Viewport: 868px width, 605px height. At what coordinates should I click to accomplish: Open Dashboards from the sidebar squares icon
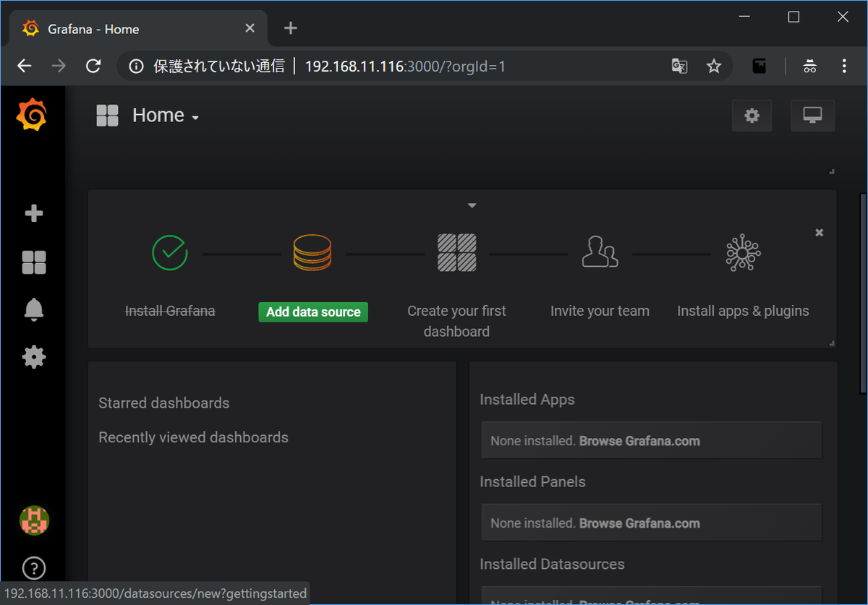pyautogui.click(x=34, y=262)
